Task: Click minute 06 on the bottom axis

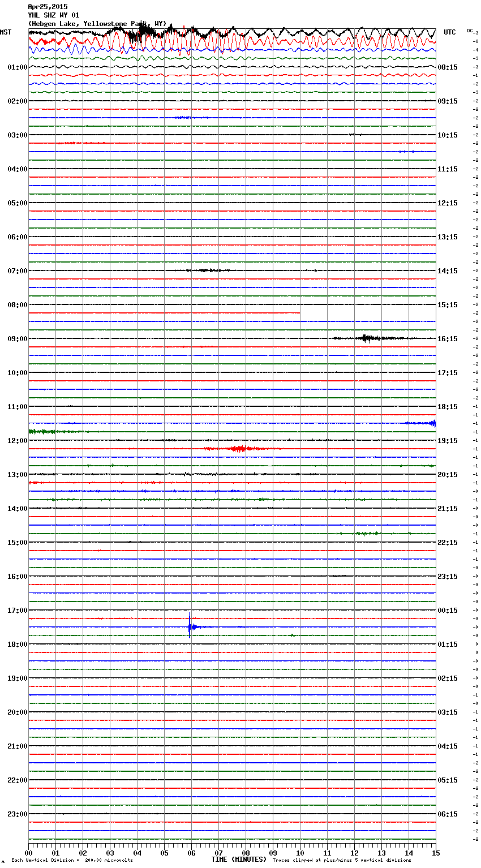Action: (x=191, y=852)
